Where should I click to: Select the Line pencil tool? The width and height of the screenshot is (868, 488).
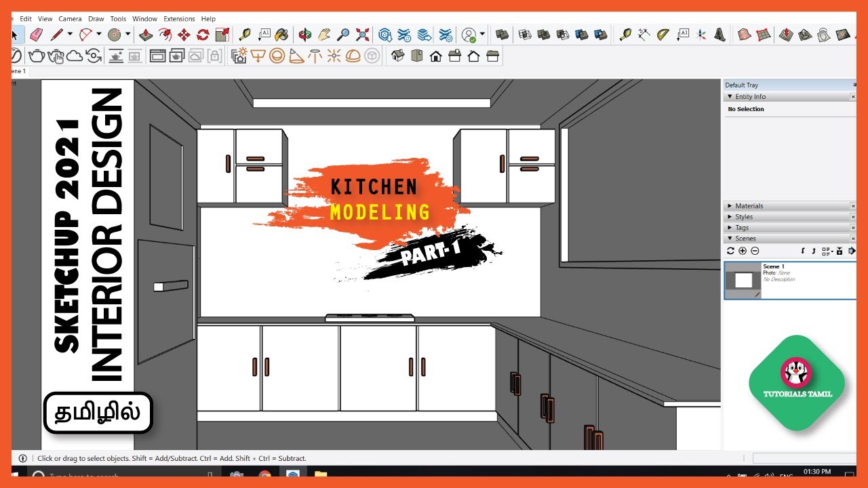(57, 35)
